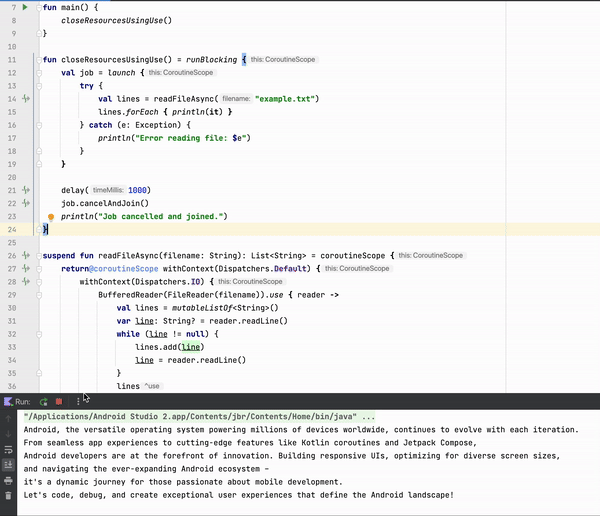Open Run panel more options menu
Screen dimensions: 600x516
pyautogui.click(x=78, y=401)
